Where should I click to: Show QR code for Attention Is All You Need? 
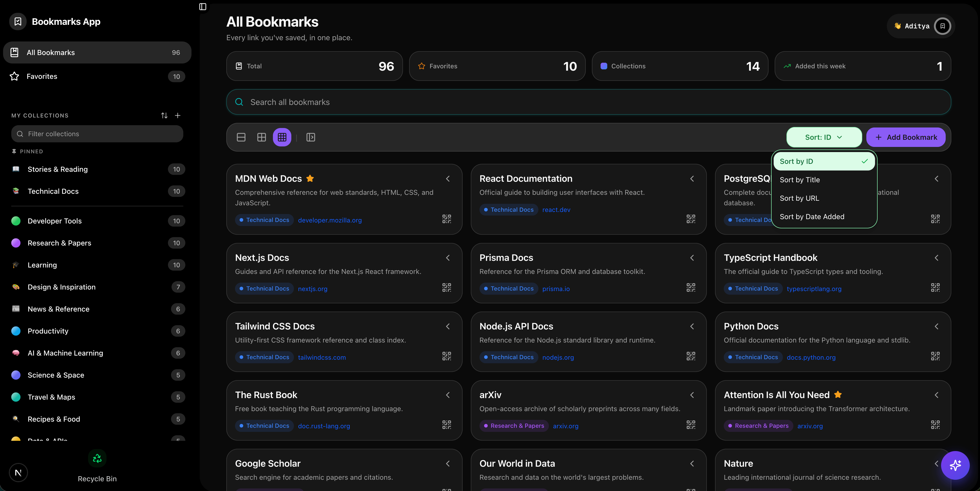coord(935,424)
